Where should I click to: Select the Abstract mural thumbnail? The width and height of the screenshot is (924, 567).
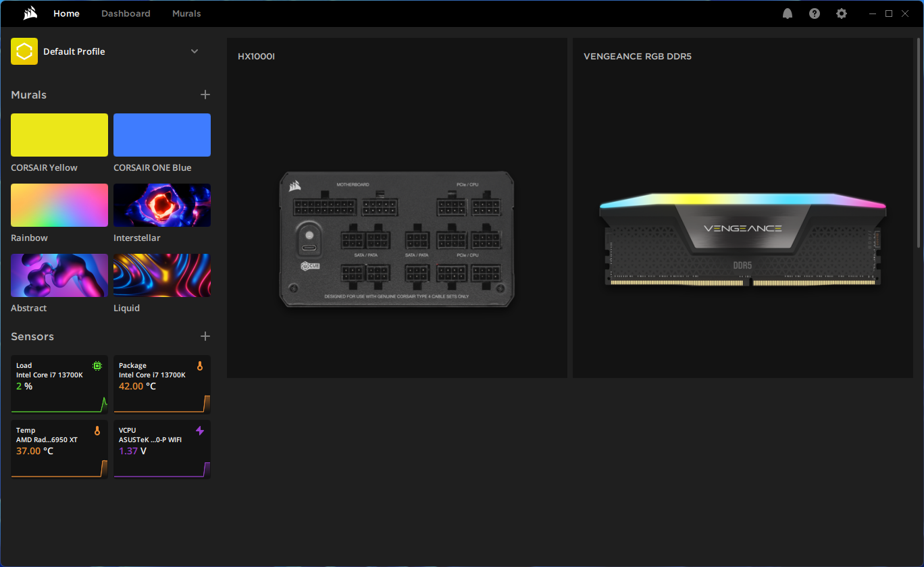pyautogui.click(x=59, y=275)
